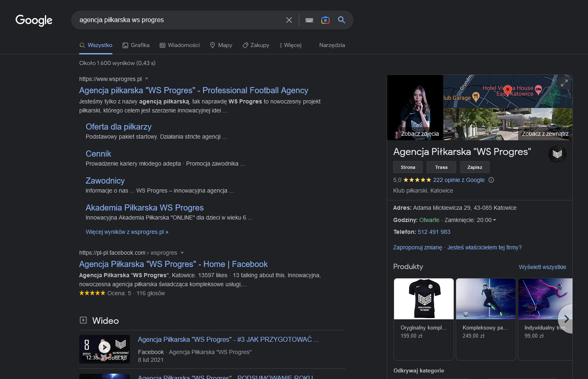This screenshot has width=588, height=379.
Task: Click the Strona button
Action: pyautogui.click(x=408, y=167)
